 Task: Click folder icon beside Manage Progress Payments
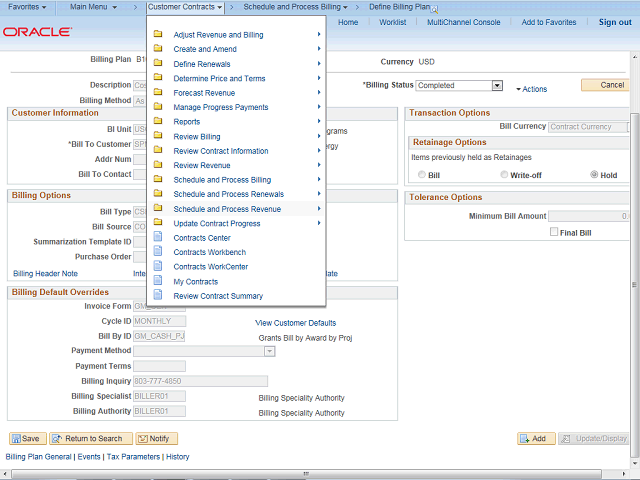point(158,106)
